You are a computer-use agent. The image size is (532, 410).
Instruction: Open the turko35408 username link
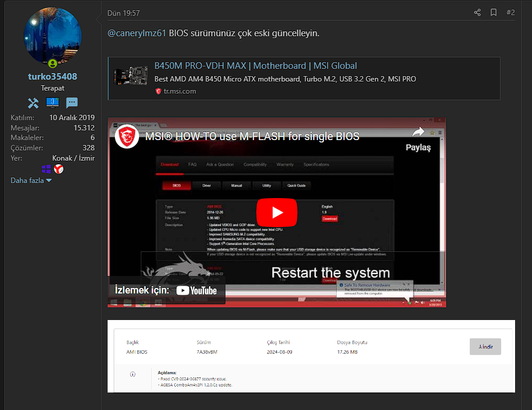53,77
